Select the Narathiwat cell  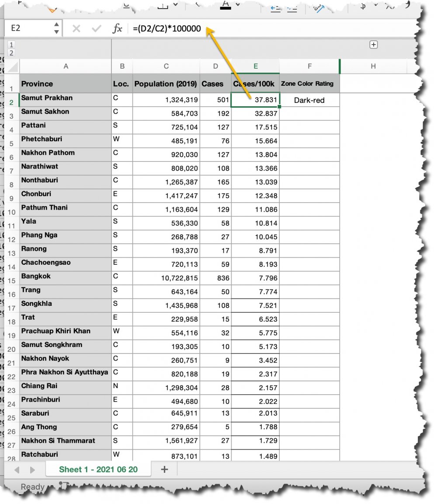[66, 168]
